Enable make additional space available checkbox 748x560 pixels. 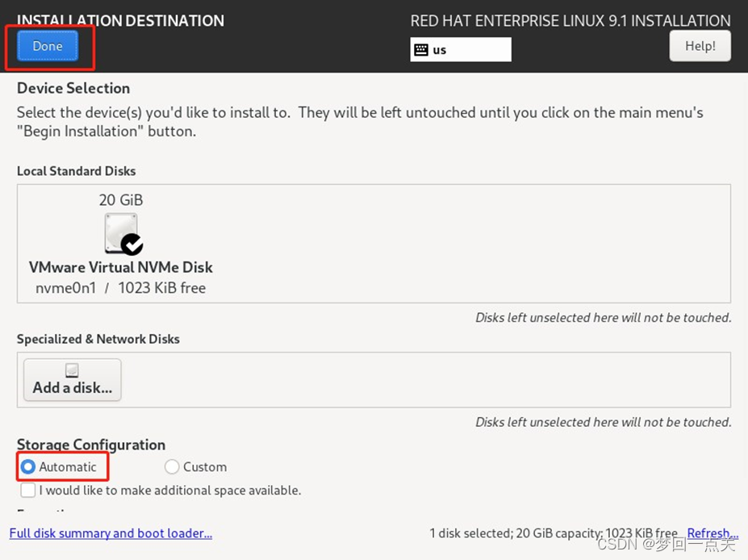[27, 490]
